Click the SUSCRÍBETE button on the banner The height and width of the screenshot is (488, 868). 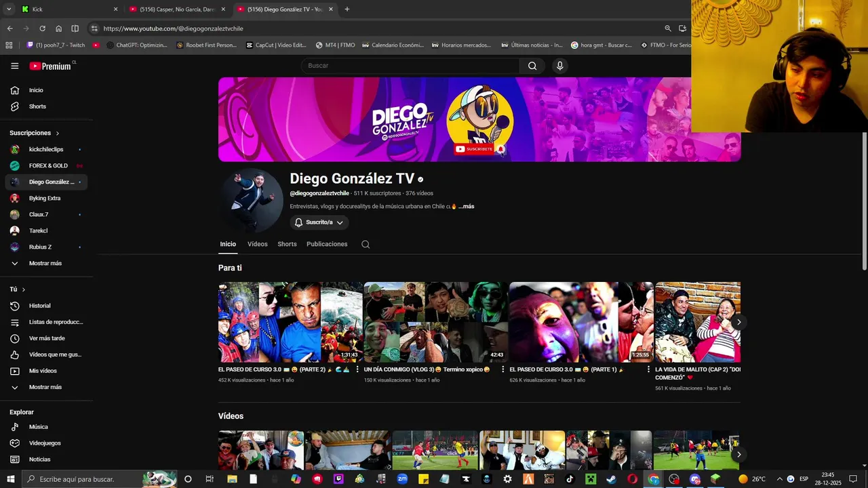tap(474, 149)
